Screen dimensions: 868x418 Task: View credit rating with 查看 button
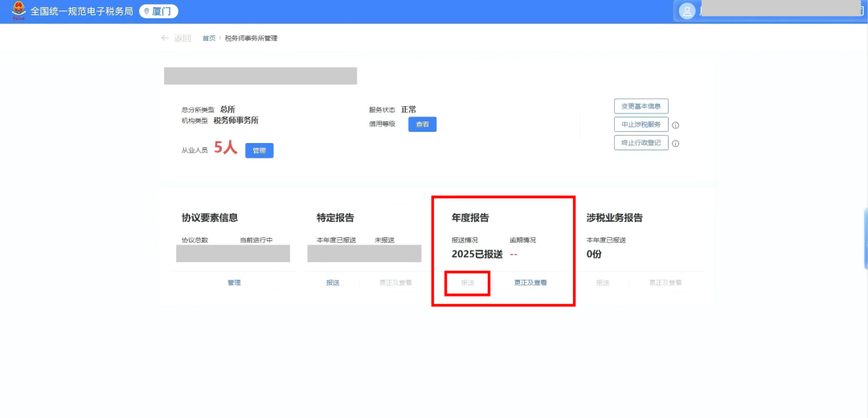click(x=423, y=125)
